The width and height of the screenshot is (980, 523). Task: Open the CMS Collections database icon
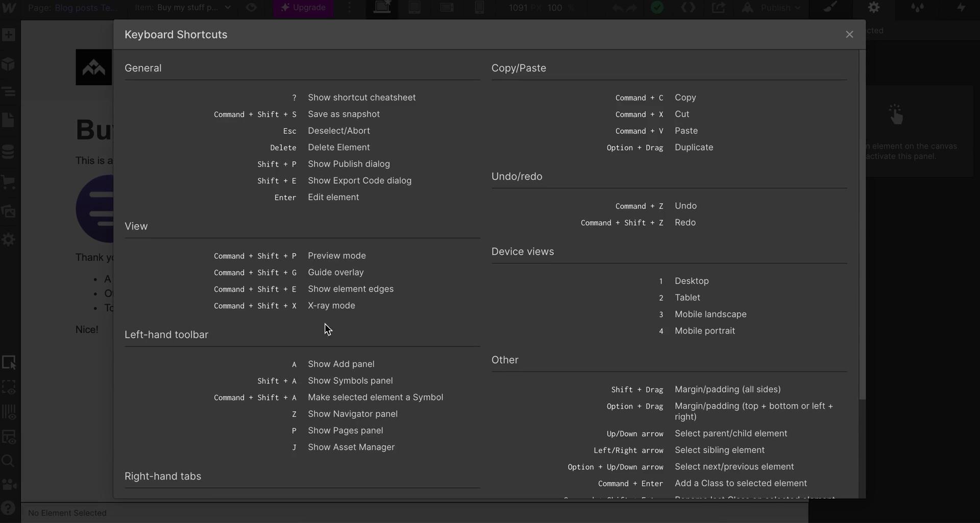point(9,151)
